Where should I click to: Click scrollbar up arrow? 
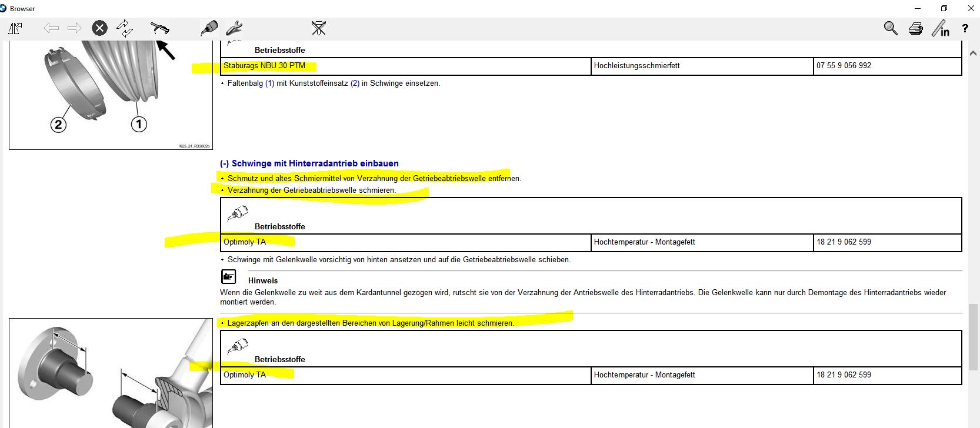(973, 53)
